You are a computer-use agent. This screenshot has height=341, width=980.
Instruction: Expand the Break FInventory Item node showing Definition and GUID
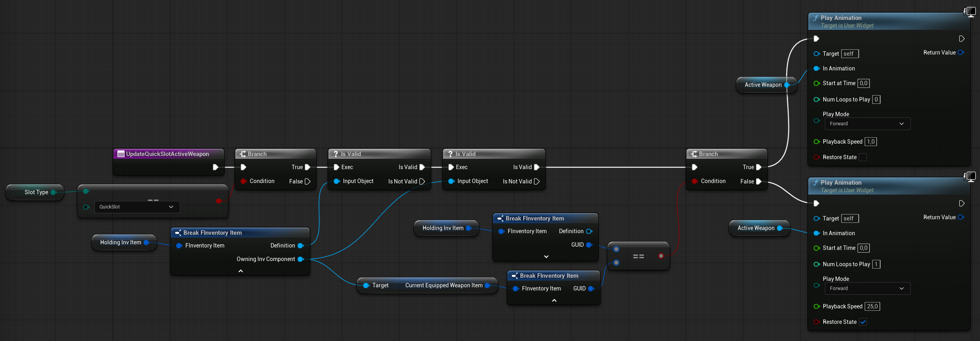(546, 257)
